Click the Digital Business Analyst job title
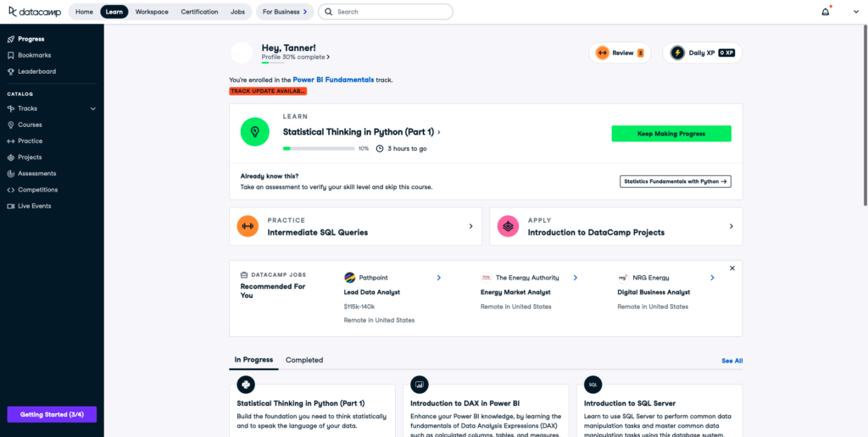Image resolution: width=868 pixels, height=437 pixels. pos(654,292)
